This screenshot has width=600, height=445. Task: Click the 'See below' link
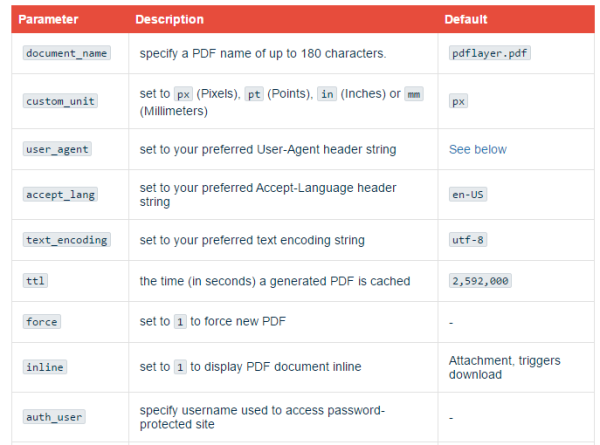point(478,149)
